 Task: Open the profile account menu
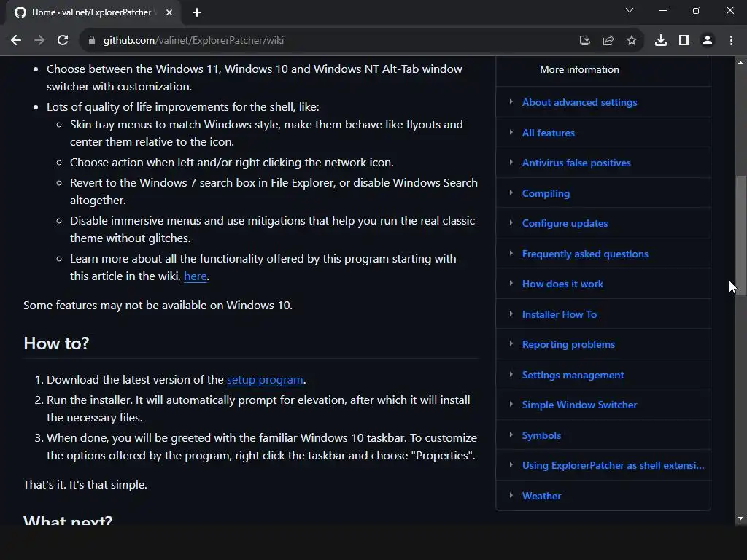(x=708, y=41)
